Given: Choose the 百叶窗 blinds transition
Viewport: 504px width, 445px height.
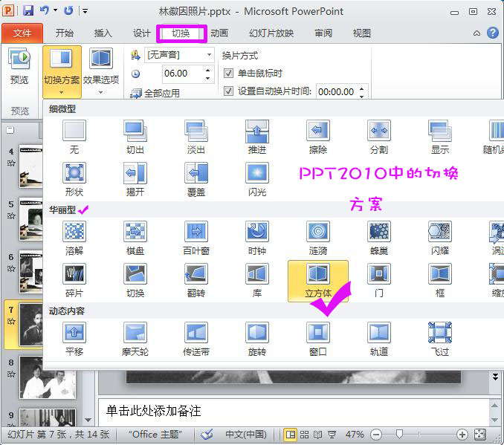Looking at the screenshot, I should (x=196, y=238).
